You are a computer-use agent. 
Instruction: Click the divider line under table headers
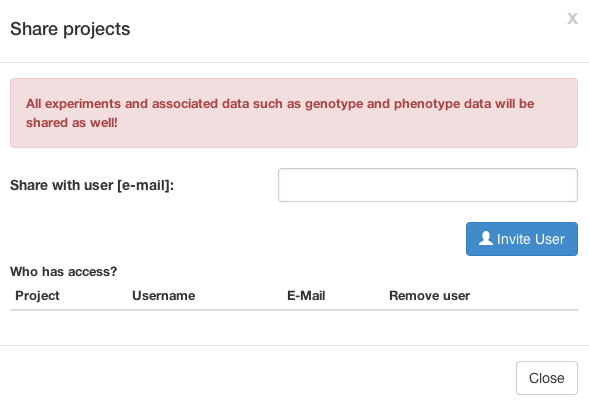[x=294, y=310]
